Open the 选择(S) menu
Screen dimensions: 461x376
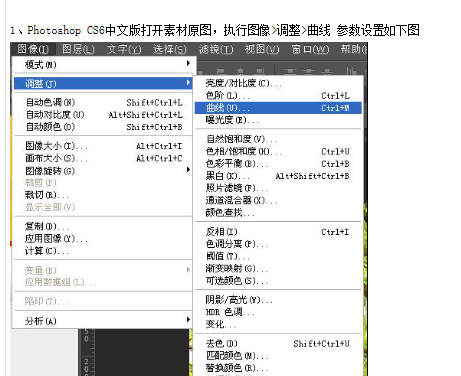pyautogui.click(x=170, y=49)
